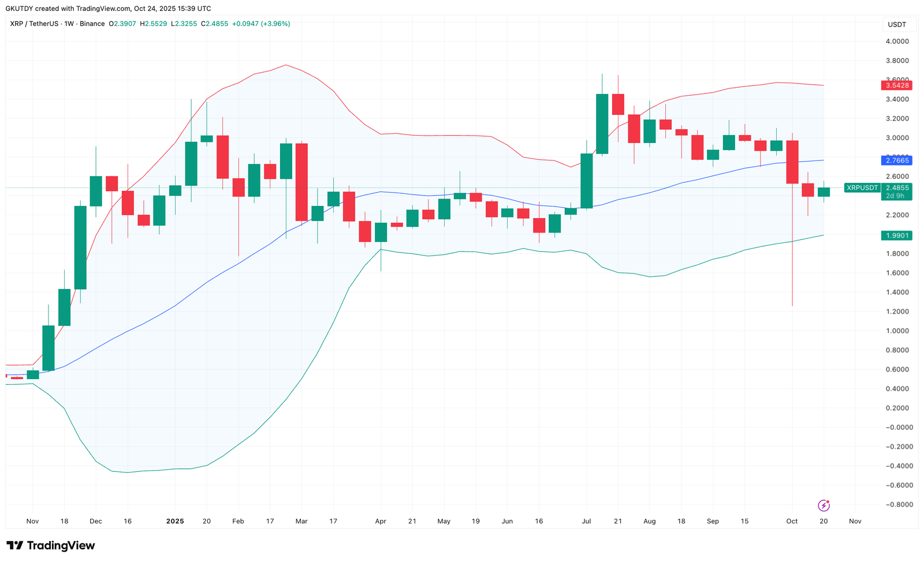Viewport: 924px width, 562px height.
Task: Click the purple lightning bolt event icon
Action: click(x=824, y=505)
